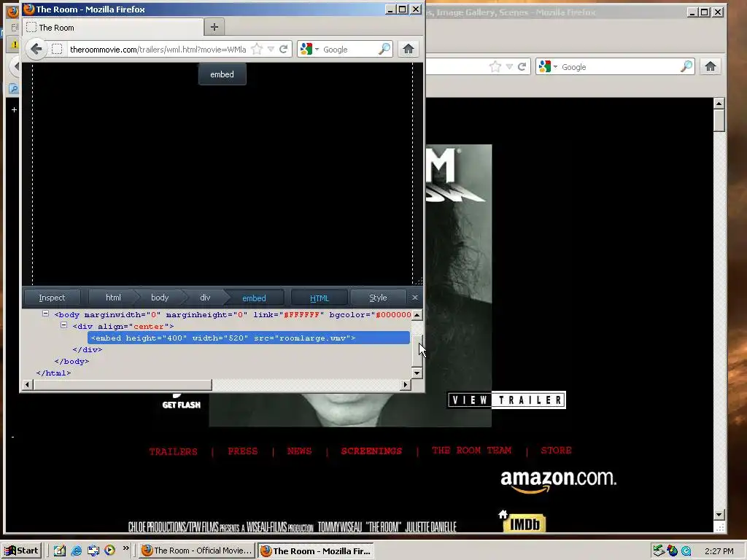The width and height of the screenshot is (747, 560).
Task: Launch Internet Explorer from quick launch
Action: coord(76,551)
